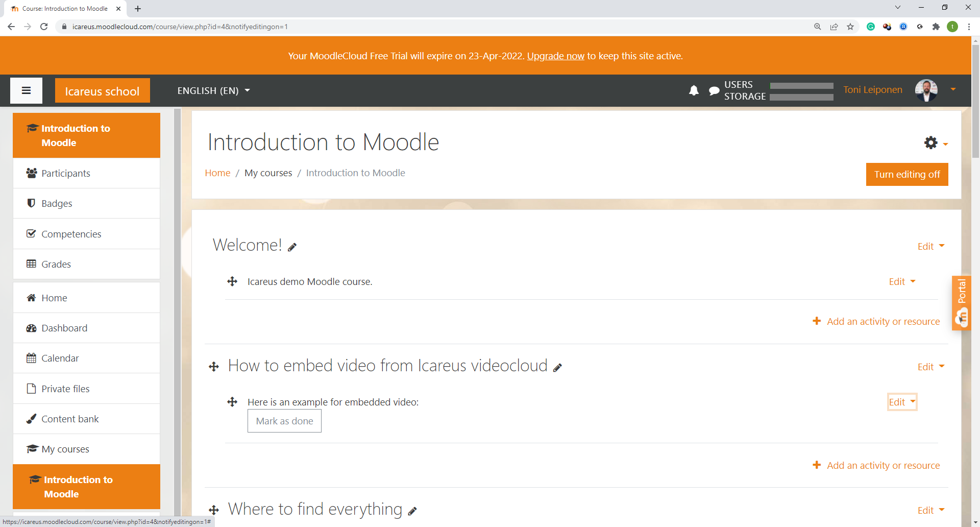Edit the videocloud section title pencil

point(557,368)
